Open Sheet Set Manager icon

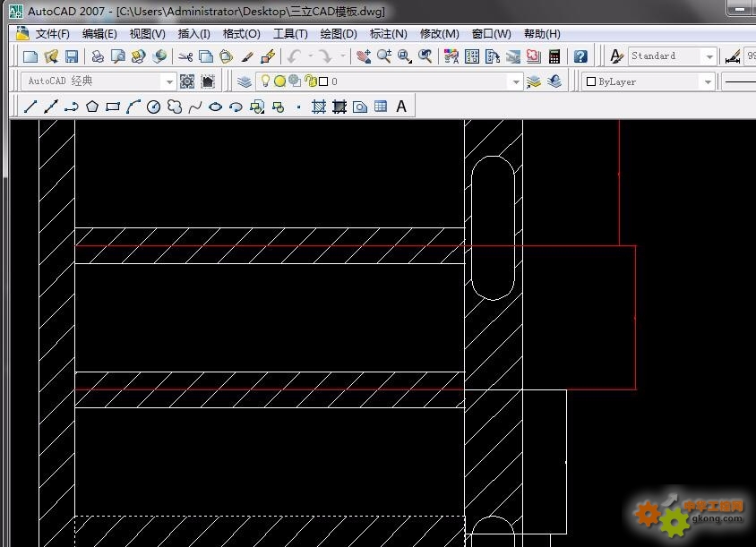pyautogui.click(x=513, y=57)
